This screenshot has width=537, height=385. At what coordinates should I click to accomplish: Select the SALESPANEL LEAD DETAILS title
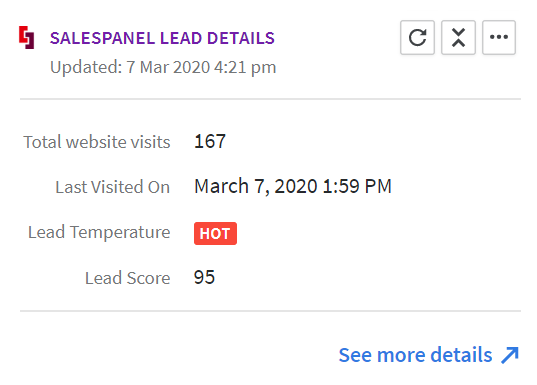pyautogui.click(x=162, y=38)
